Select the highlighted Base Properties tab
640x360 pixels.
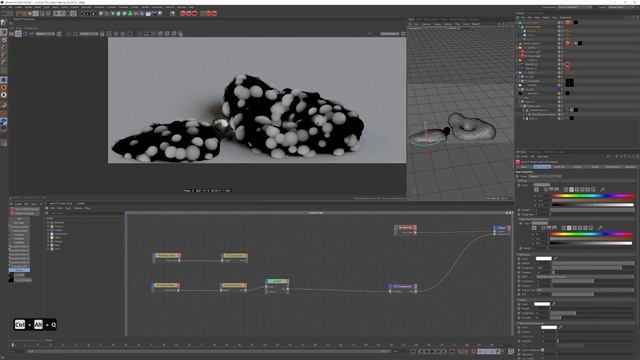[542, 167]
